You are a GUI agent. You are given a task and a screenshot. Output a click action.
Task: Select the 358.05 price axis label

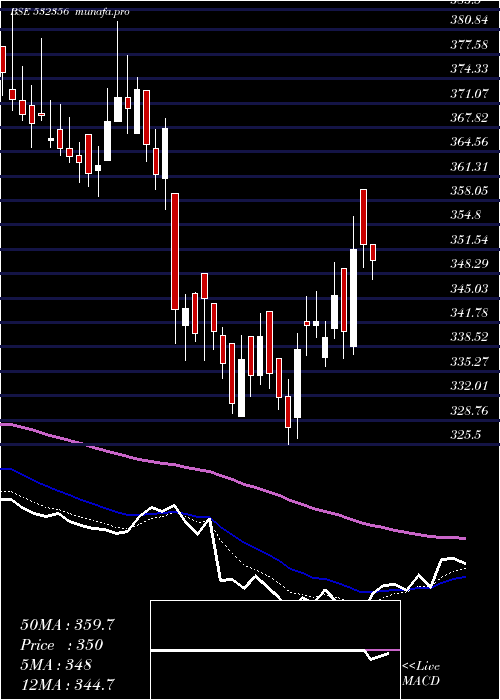click(x=468, y=191)
